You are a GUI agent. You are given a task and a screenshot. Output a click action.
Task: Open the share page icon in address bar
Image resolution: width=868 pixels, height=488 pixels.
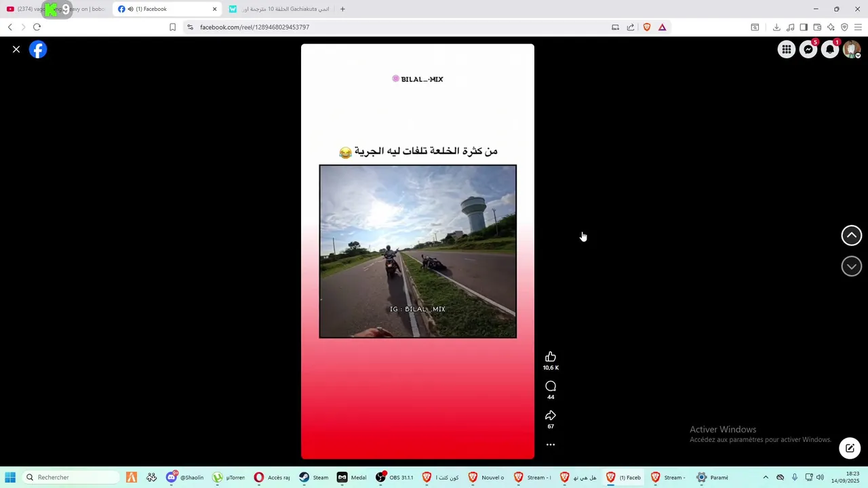(631, 27)
